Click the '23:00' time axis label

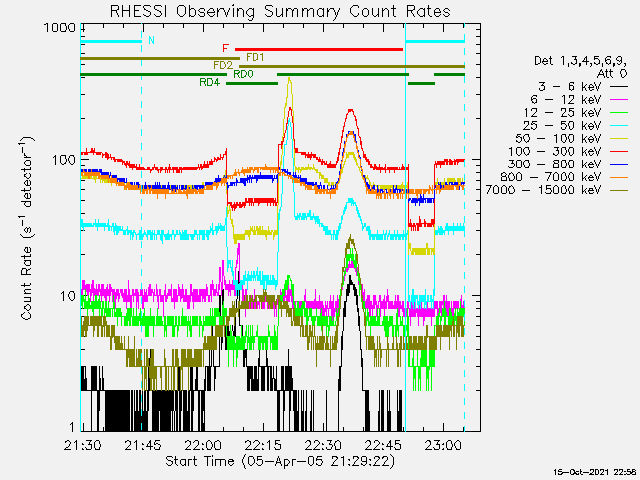coord(443,445)
